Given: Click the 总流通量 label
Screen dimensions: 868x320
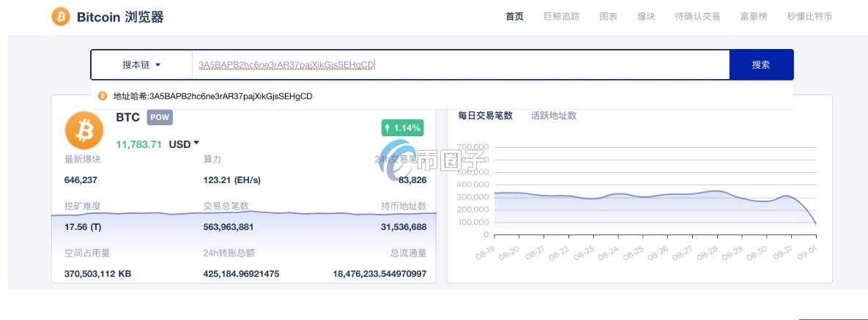Looking at the screenshot, I should 409,253.
